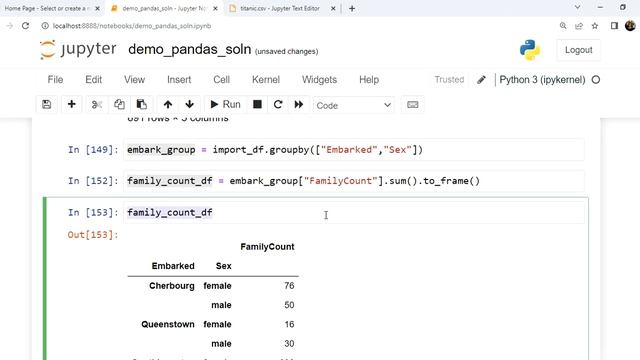
Task: Copy selected cells icon
Action: click(x=119, y=104)
